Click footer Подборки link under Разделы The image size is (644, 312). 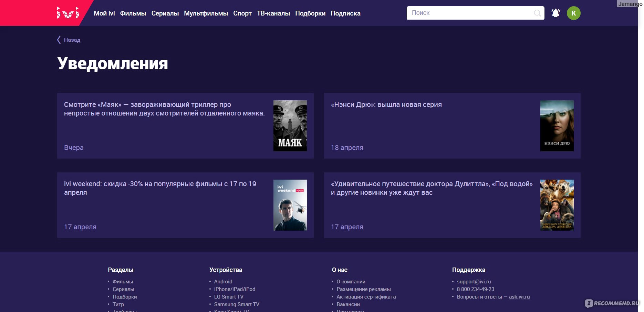[x=125, y=297]
